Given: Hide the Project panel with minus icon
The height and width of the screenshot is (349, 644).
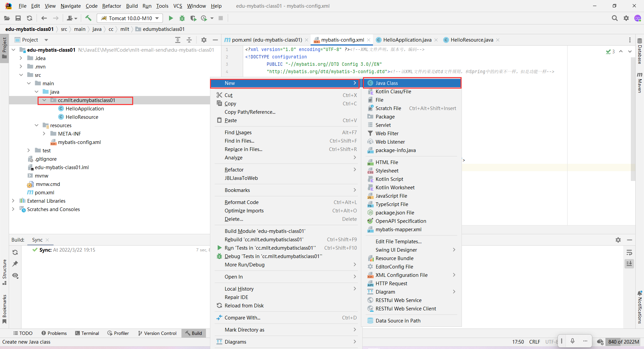Looking at the screenshot, I should tap(215, 40).
